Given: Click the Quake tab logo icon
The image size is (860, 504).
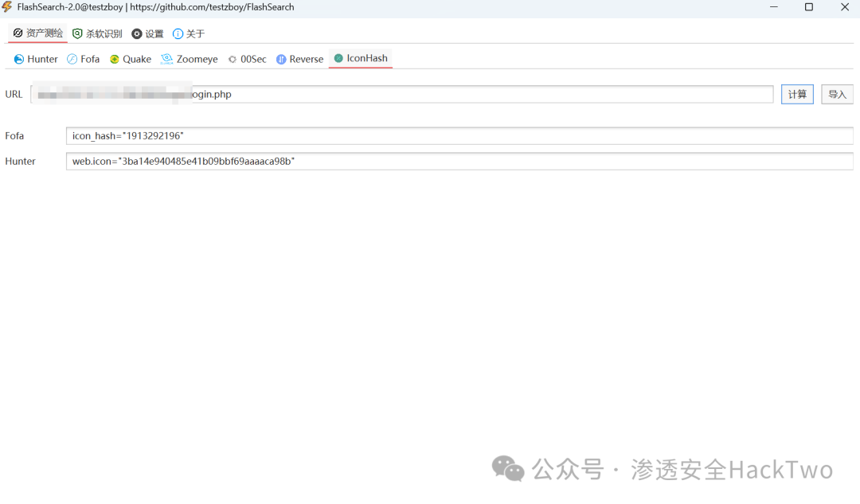Looking at the screenshot, I should (114, 59).
